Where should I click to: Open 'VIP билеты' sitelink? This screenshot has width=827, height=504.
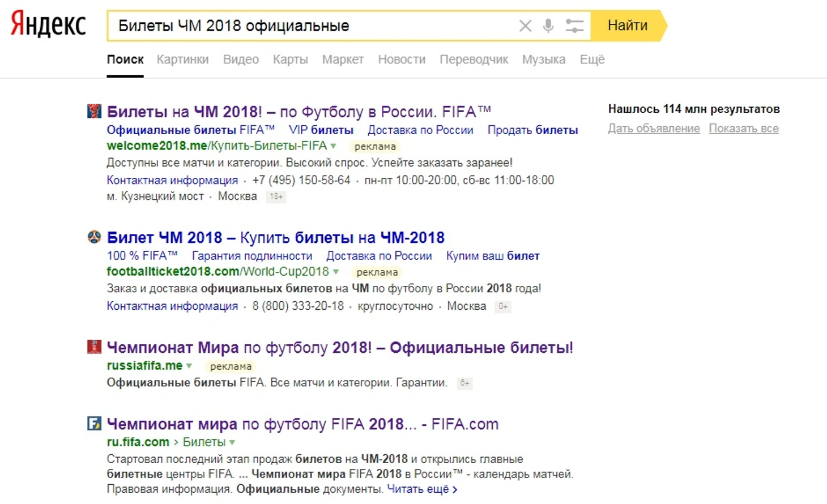coord(321,130)
